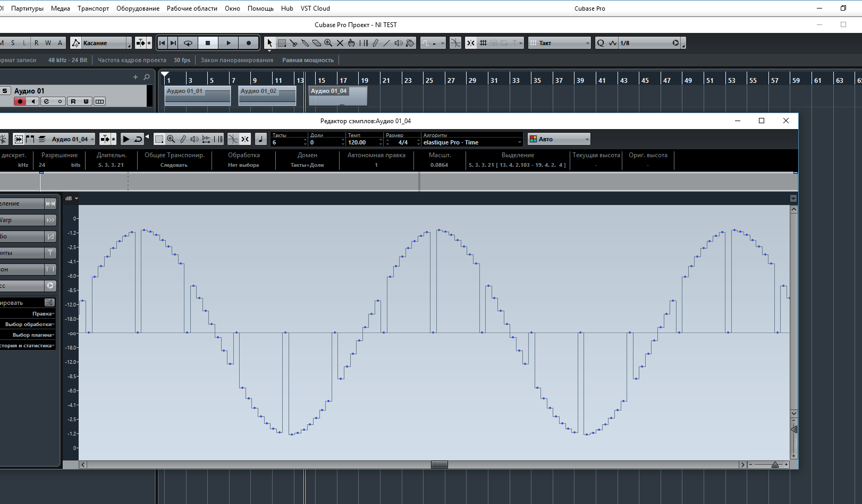The height and width of the screenshot is (504, 862).
Task: Stop the main transport
Action: (208, 43)
